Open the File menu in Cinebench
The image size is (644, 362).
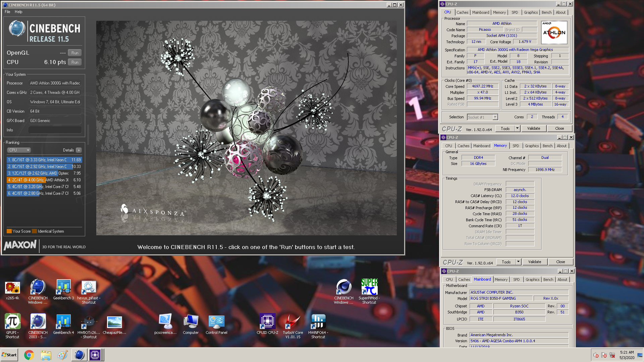[7, 12]
